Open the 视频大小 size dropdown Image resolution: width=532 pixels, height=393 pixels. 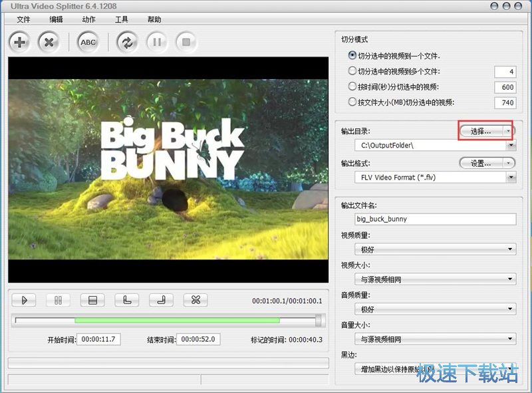436,279
